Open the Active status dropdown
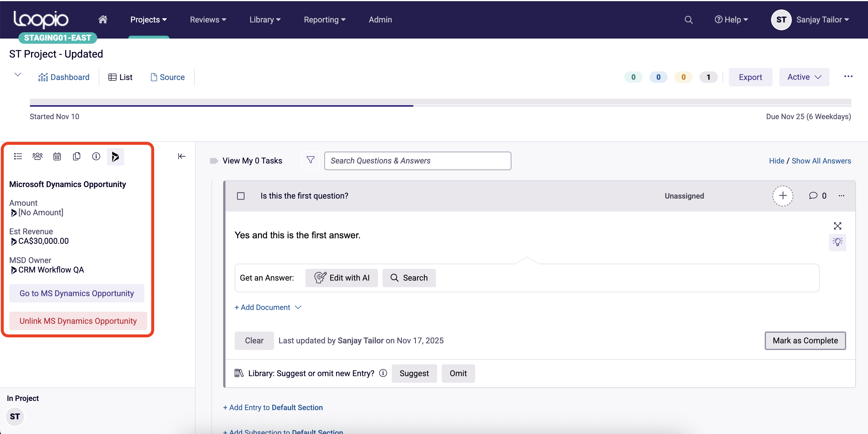This screenshot has width=868, height=434. 804,77
